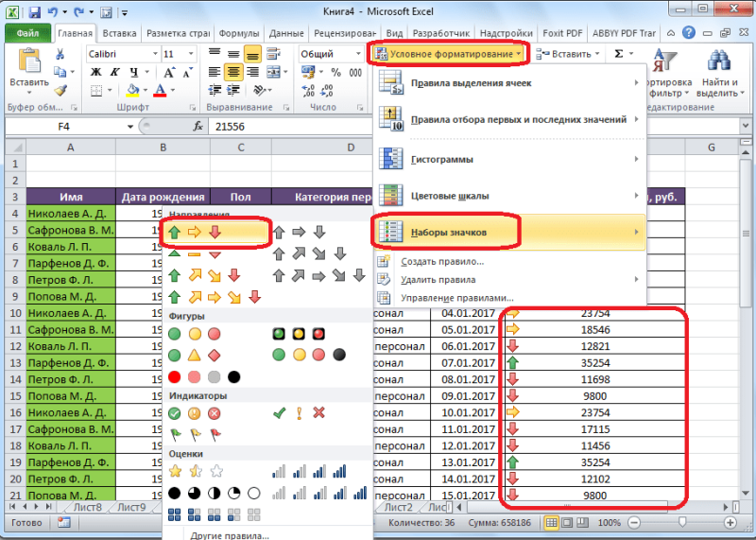This screenshot has height=540, width=756.
Task: Open the Calibri font name dropdown
Action: point(155,54)
